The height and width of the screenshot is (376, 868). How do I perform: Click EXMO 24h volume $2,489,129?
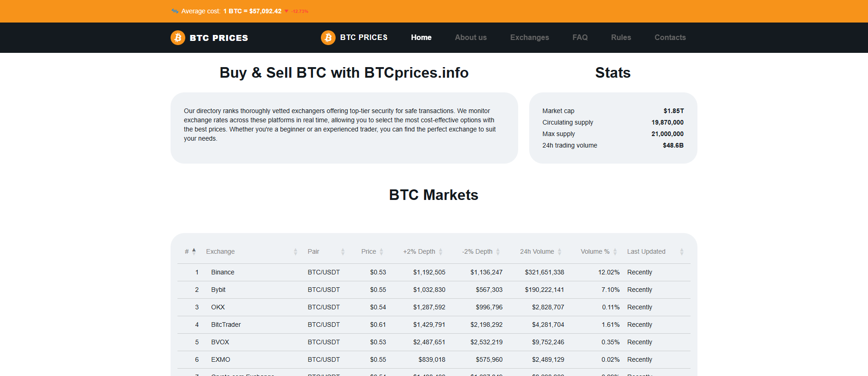coord(548,359)
